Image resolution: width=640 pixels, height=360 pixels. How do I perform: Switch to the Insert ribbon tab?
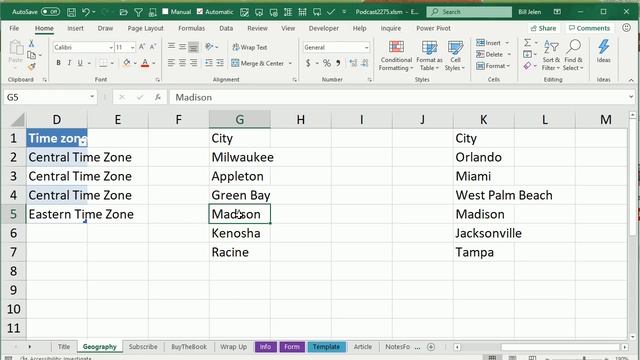tap(76, 28)
